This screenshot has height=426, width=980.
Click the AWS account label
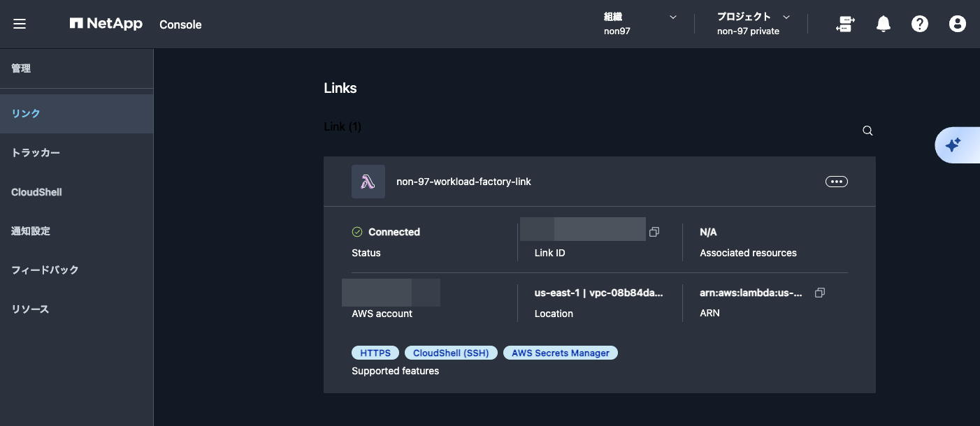[x=382, y=314]
